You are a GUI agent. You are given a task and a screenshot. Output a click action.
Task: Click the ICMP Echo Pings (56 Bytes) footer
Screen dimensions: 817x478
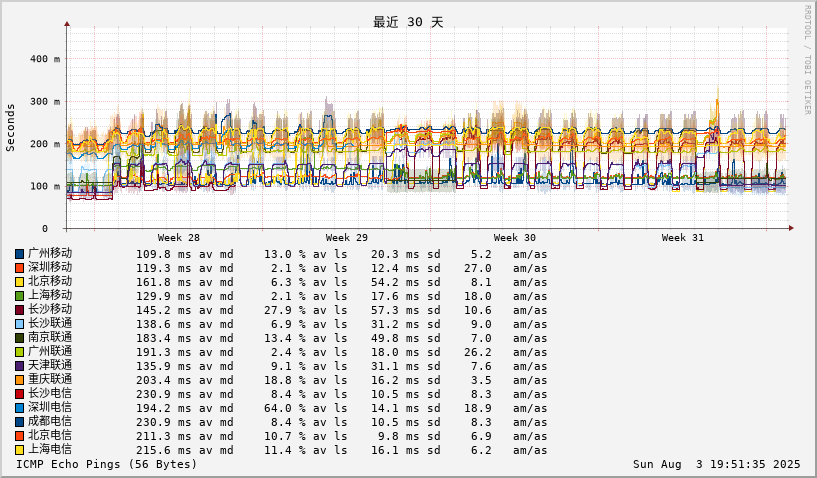tap(107, 464)
